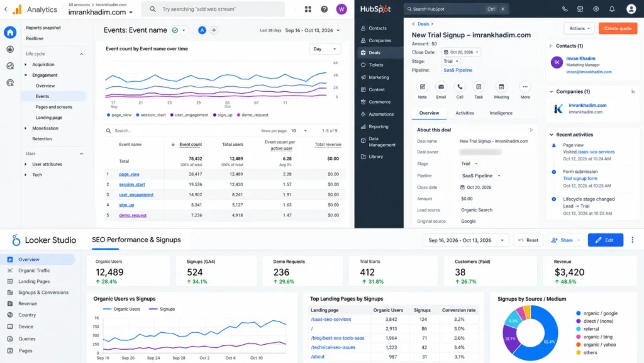Open the rows per page dropdown
This screenshot has width=644, height=363.
[299, 131]
